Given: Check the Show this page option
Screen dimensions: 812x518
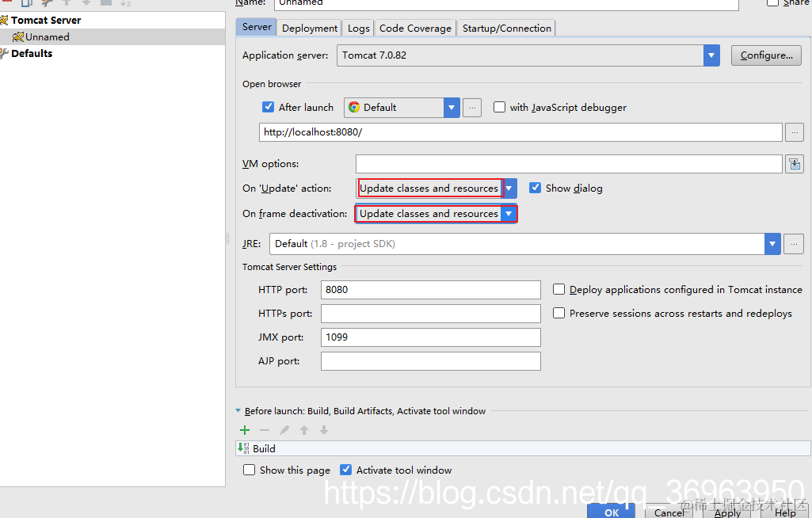Looking at the screenshot, I should coord(249,470).
